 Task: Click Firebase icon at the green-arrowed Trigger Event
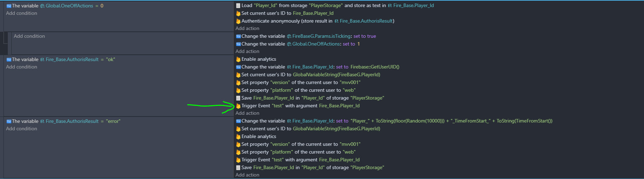(238, 106)
